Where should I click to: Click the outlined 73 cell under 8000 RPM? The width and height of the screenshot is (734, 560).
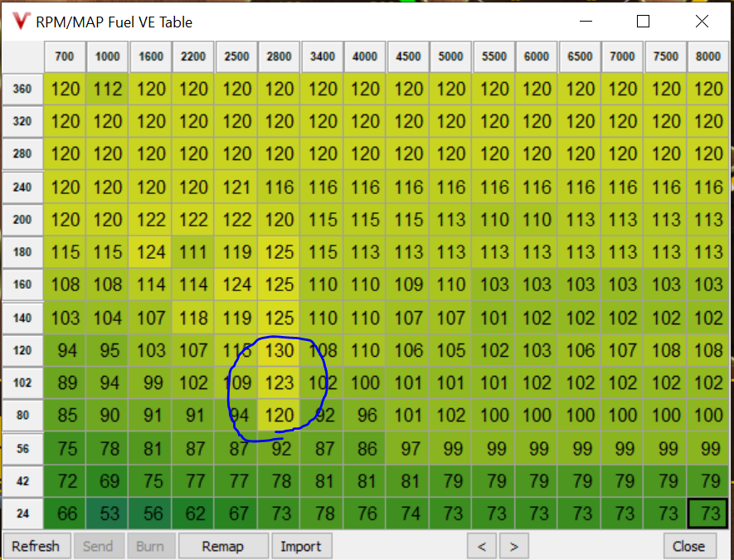[708, 514]
